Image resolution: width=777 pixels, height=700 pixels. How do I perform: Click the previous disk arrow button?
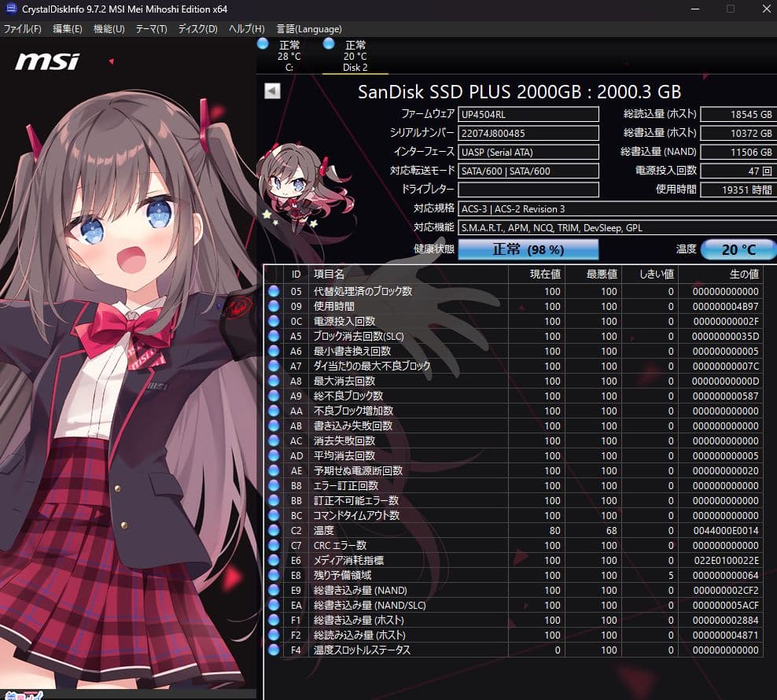coord(272,90)
